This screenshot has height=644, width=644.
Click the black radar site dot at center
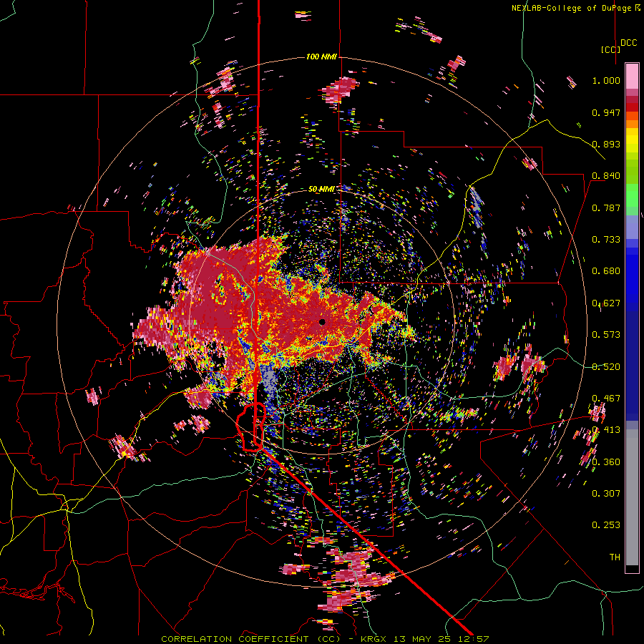tap(322, 322)
